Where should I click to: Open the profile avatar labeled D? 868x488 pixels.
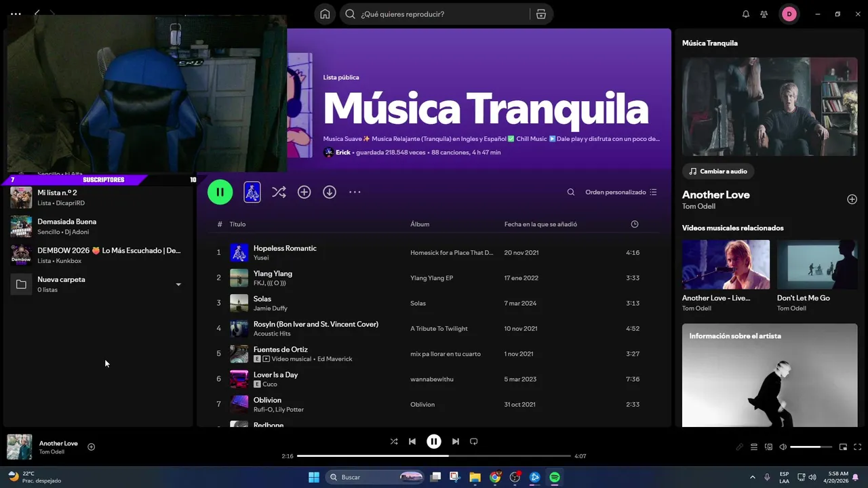789,14
